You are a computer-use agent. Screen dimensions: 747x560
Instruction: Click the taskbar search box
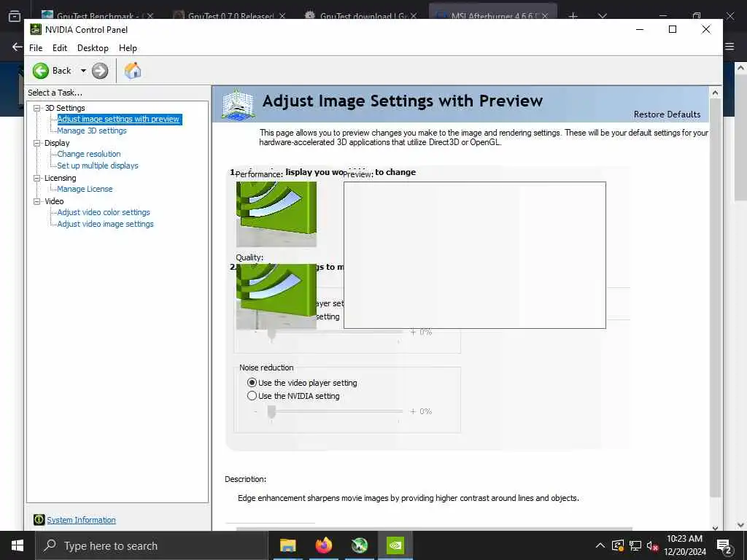152,545
